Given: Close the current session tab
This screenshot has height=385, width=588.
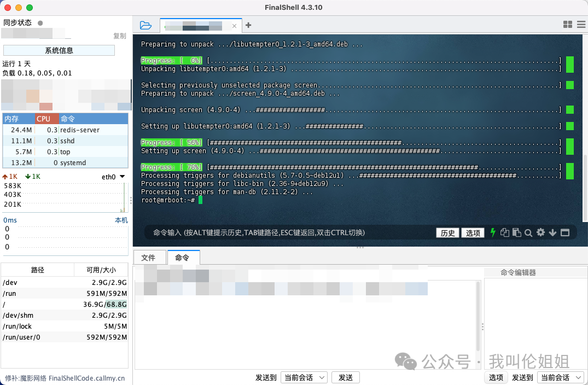Looking at the screenshot, I should tap(234, 26).
